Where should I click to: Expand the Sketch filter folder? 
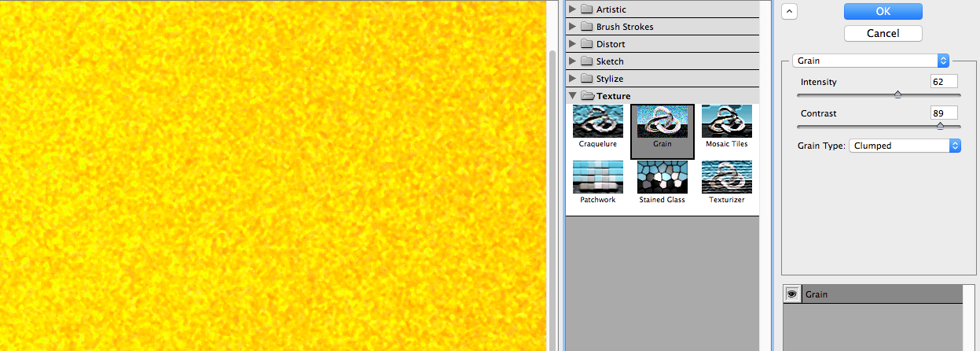(572, 61)
